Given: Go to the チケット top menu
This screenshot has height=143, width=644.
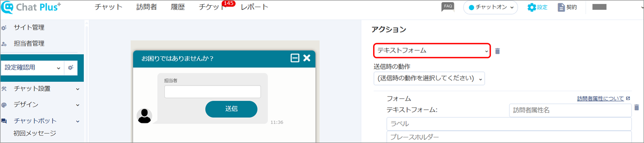Looking at the screenshot, I should (212, 7).
